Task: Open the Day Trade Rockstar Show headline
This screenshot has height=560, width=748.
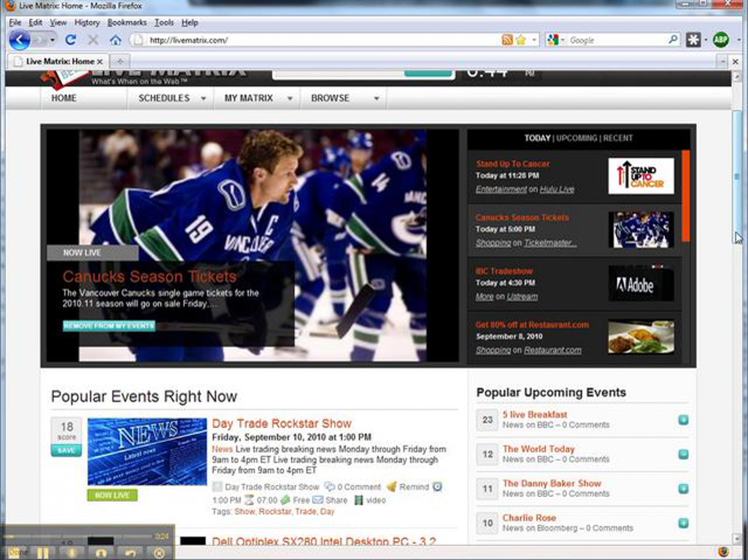Action: tap(282, 423)
